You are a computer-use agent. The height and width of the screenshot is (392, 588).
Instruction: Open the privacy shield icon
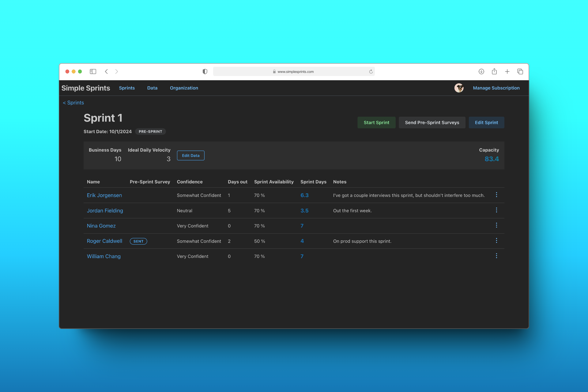click(x=205, y=71)
